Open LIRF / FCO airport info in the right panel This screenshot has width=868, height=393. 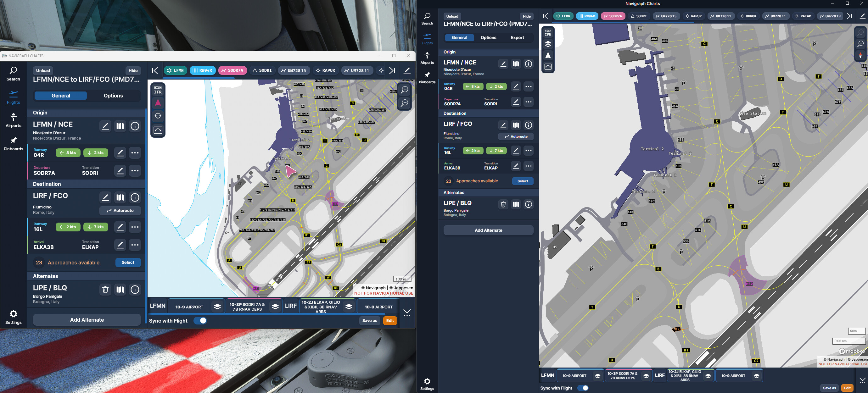(528, 125)
